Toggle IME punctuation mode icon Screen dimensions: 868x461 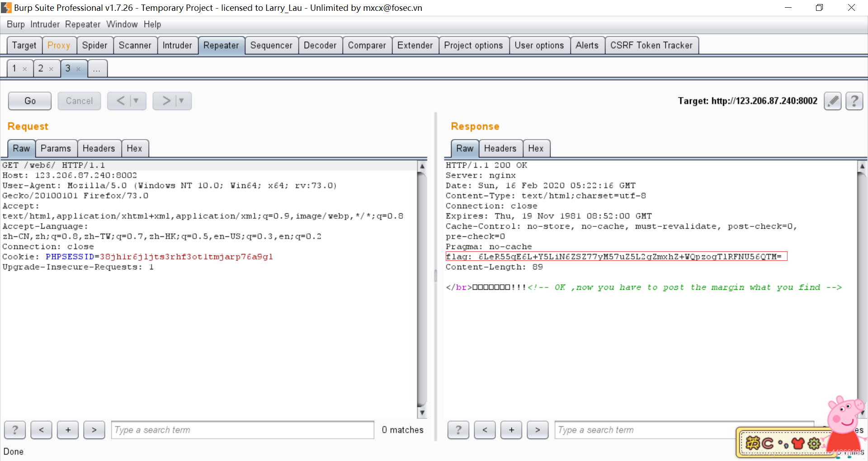pyautogui.click(x=783, y=444)
